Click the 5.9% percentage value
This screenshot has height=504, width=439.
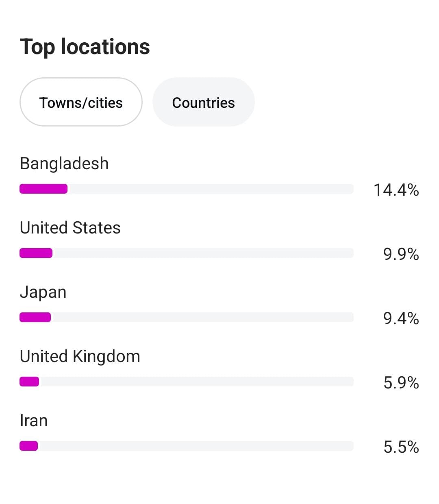pyautogui.click(x=401, y=383)
